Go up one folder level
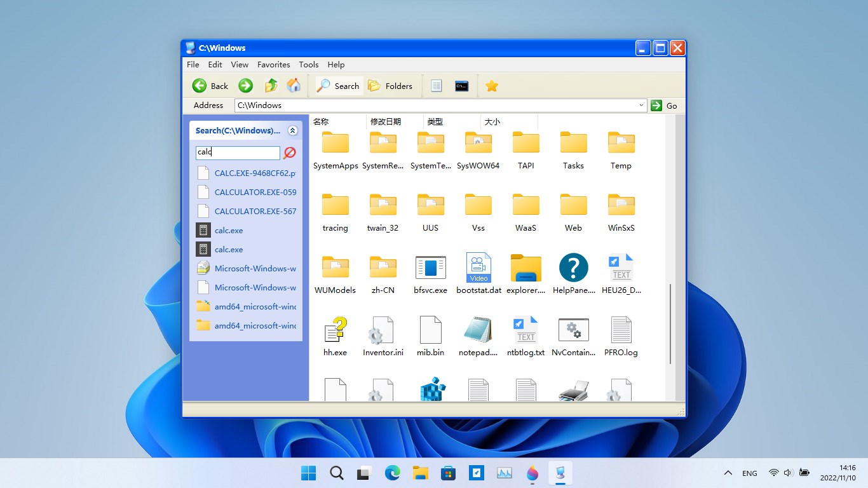 pyautogui.click(x=271, y=86)
